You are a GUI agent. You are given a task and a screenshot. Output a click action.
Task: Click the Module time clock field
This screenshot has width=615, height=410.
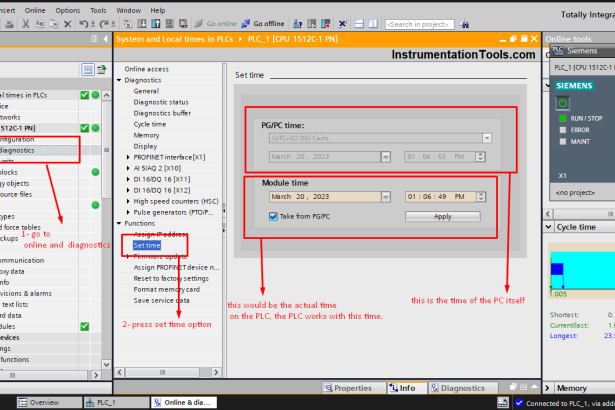tap(436, 197)
